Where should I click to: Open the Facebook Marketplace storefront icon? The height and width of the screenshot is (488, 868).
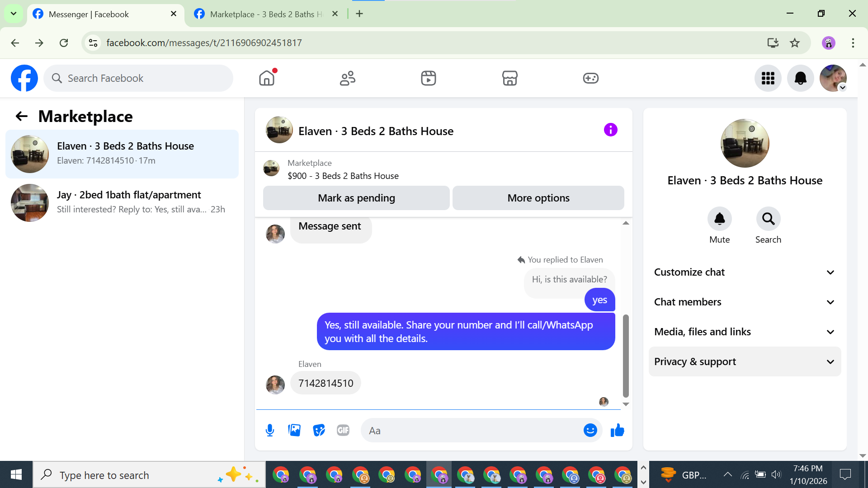[x=509, y=78]
